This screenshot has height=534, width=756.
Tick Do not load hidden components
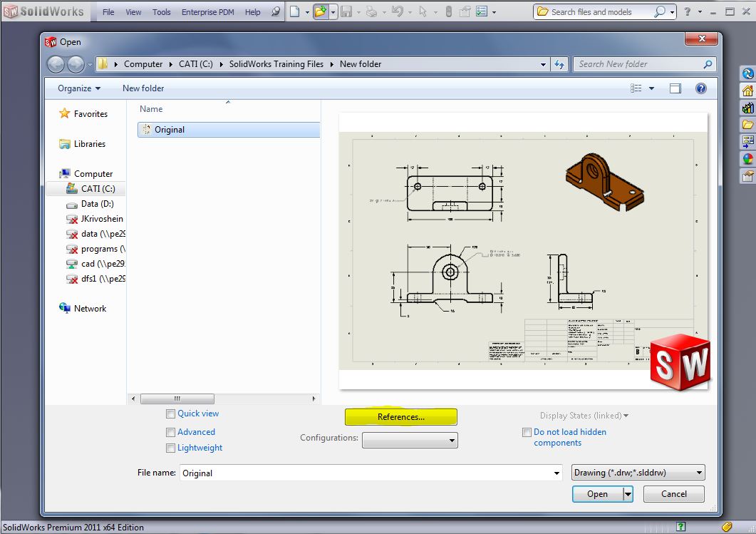(x=527, y=433)
